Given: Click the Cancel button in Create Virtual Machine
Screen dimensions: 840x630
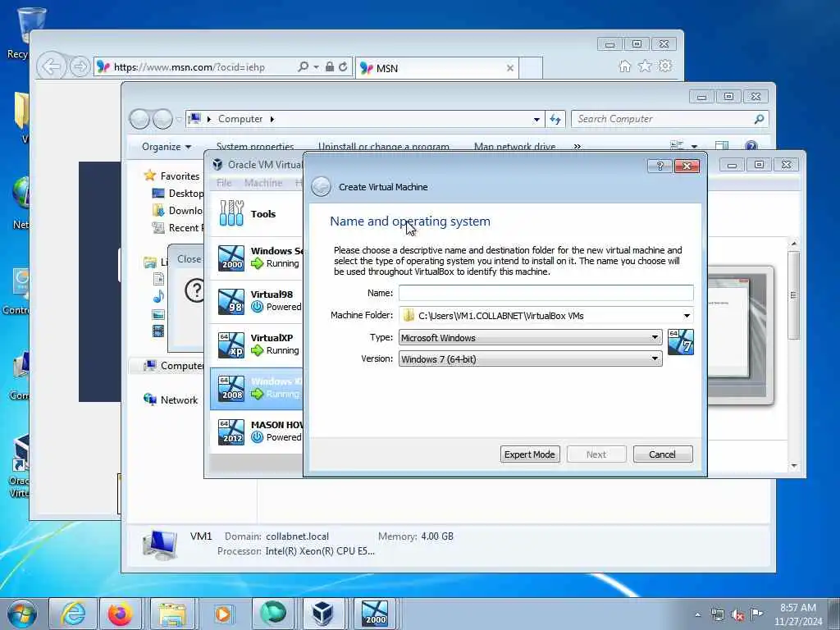Looking at the screenshot, I should tap(663, 454).
